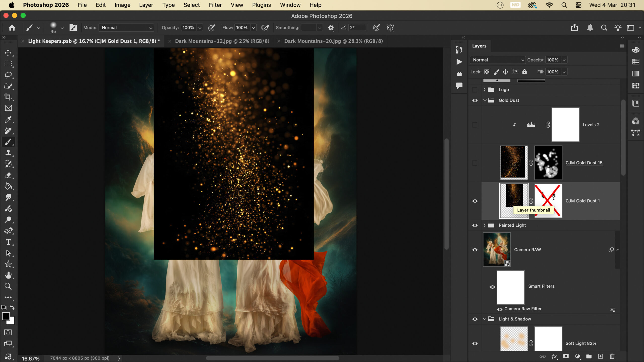Screen dimensions: 644x362
Task: Click the CJM Gold Dust 15 layer name
Action: pyautogui.click(x=584, y=163)
